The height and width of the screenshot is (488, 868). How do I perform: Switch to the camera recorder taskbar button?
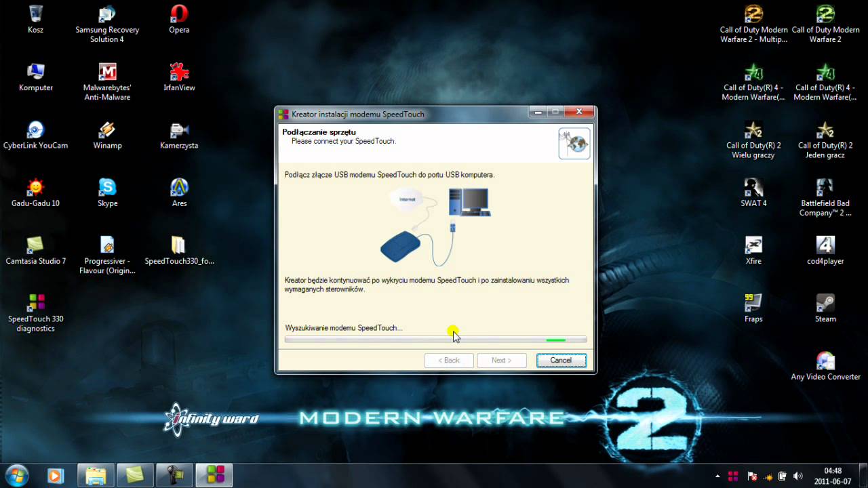coord(174,475)
